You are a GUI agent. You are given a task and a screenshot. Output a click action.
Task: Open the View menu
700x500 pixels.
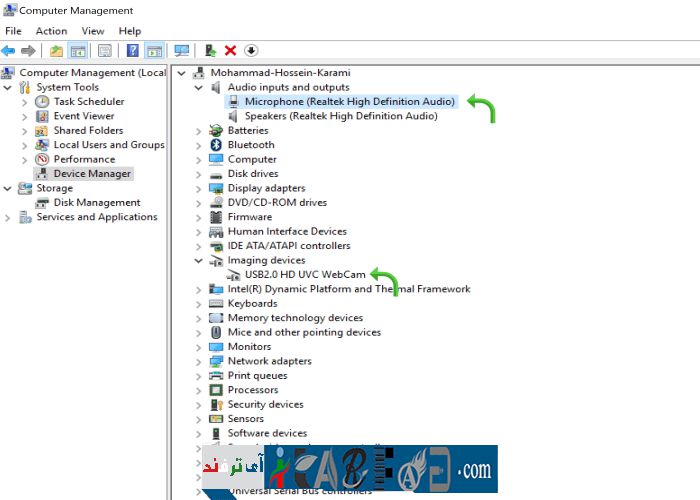[92, 31]
